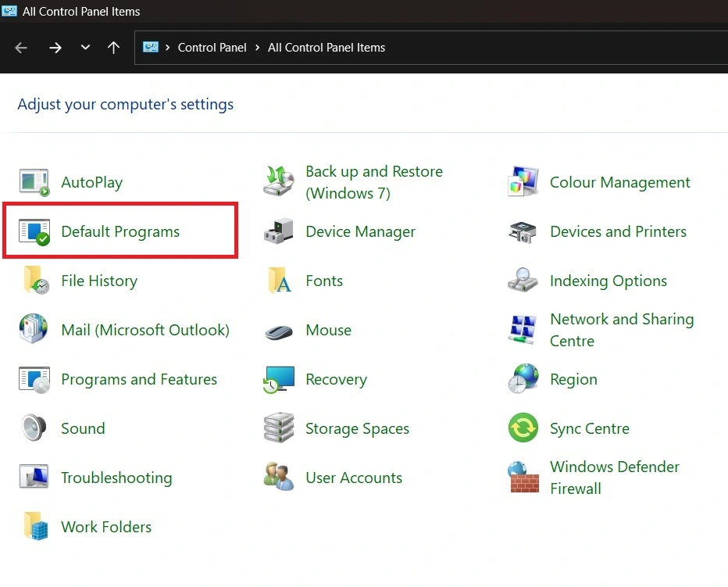The image size is (728, 587).
Task: Click the Region globe icon
Action: pos(523,379)
